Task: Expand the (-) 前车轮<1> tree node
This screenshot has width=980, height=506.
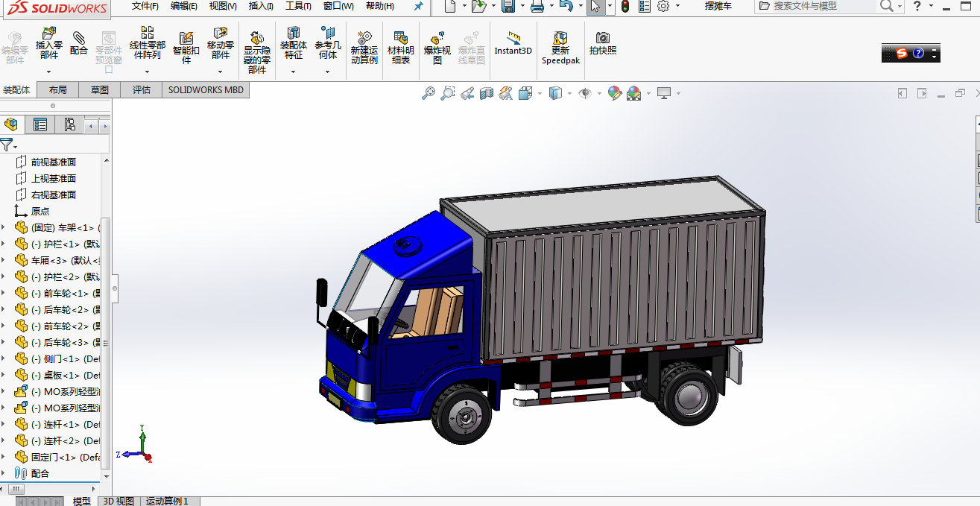Action: click(x=4, y=293)
